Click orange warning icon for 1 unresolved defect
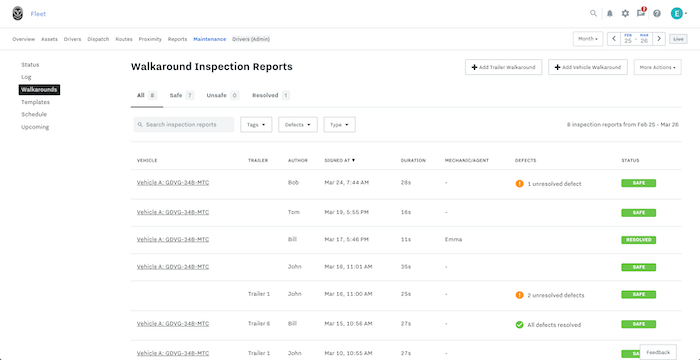700x360 pixels. tap(519, 184)
